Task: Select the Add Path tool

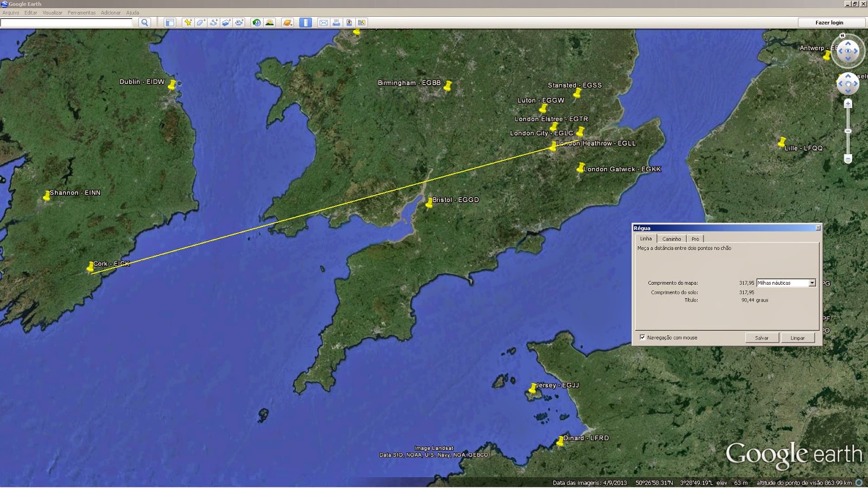Action: 214,22
